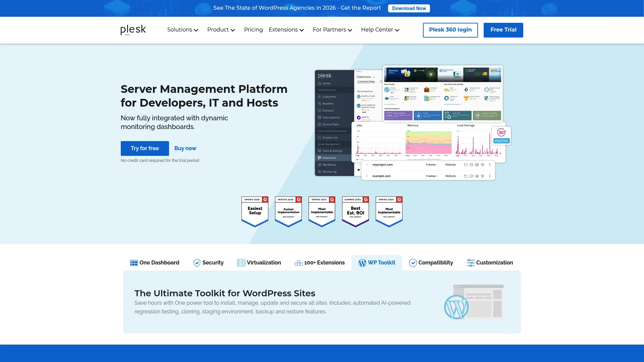Click the Security shield icon
The height and width of the screenshot is (362, 644).
[x=197, y=263]
